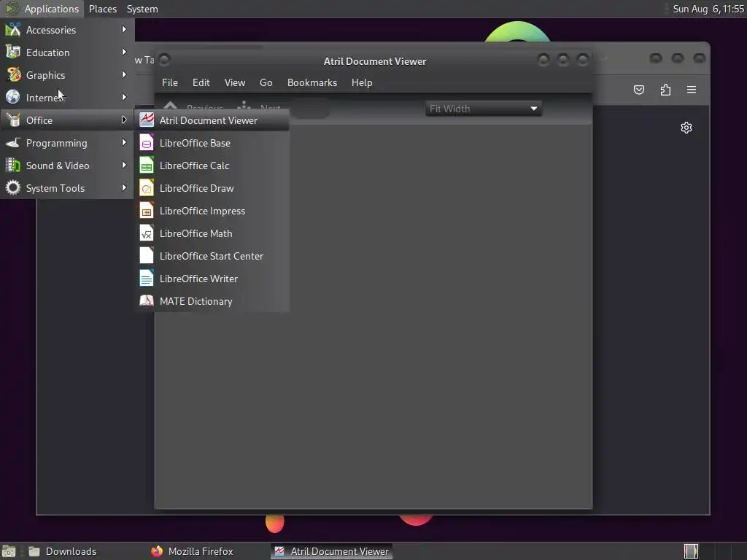Viewport: 747px width, 560px height.
Task: Click the new tab page settings gear in Firefox
Action: click(x=686, y=128)
